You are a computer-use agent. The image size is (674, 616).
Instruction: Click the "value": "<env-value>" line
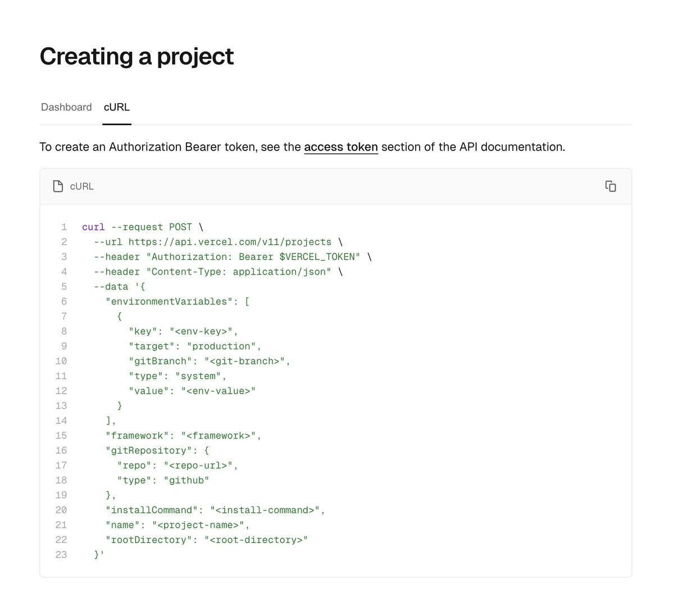click(192, 391)
